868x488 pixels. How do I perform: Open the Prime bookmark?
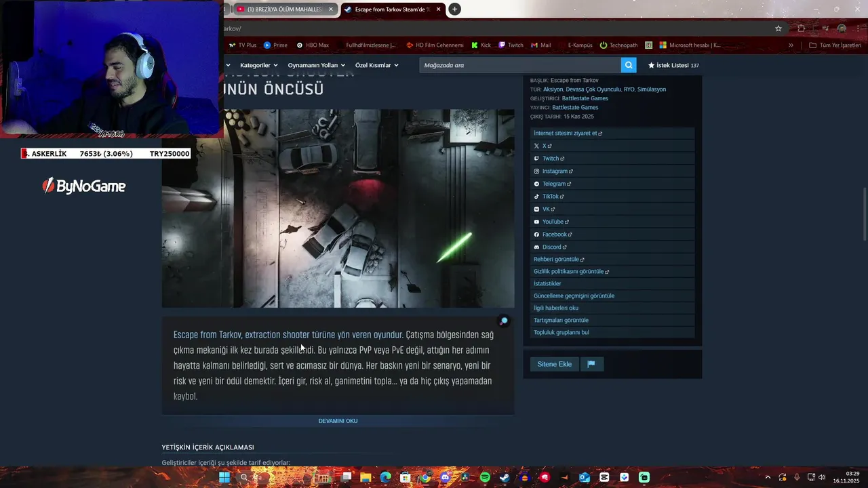click(x=275, y=45)
